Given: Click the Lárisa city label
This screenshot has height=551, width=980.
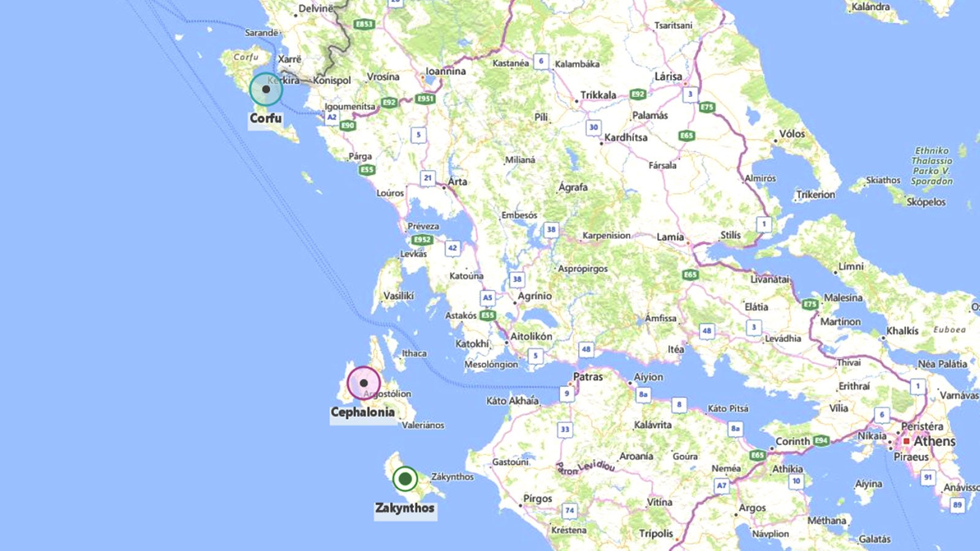Looking at the screenshot, I should coord(668,77).
